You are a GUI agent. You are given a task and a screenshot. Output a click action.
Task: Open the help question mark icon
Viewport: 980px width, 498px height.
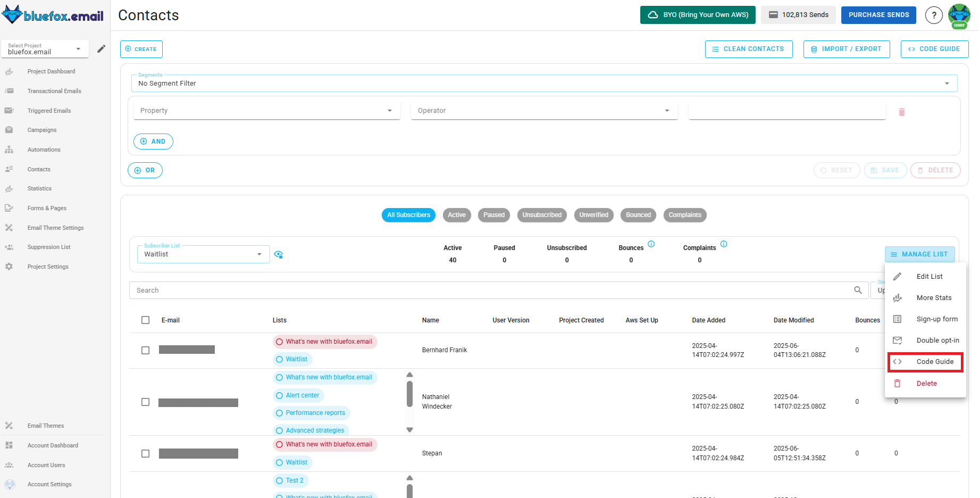pyautogui.click(x=934, y=15)
